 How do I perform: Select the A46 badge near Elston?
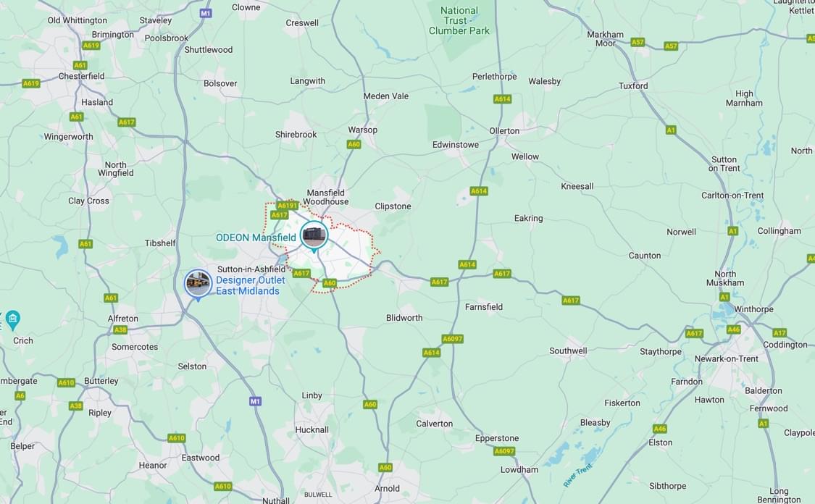659,429
